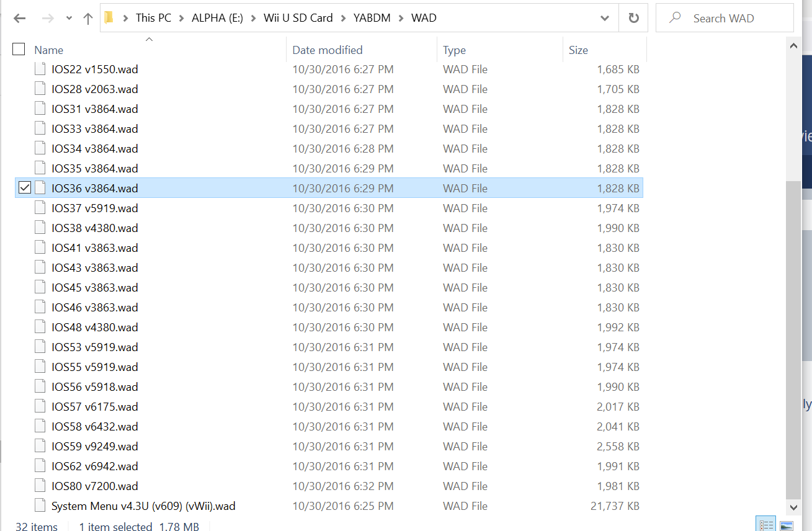Viewport: 812px width, 531px height.
Task: Click the Refresh button beside the address bar
Action: [x=633, y=18]
